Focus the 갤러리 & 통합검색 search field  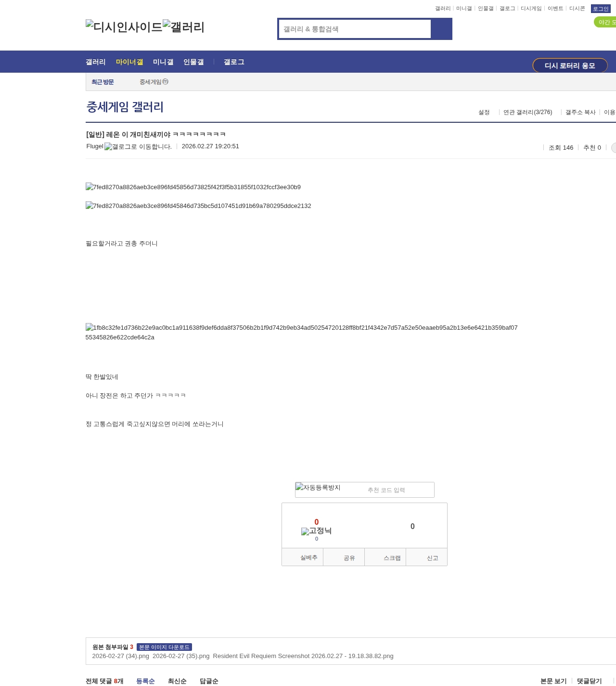pos(355,29)
